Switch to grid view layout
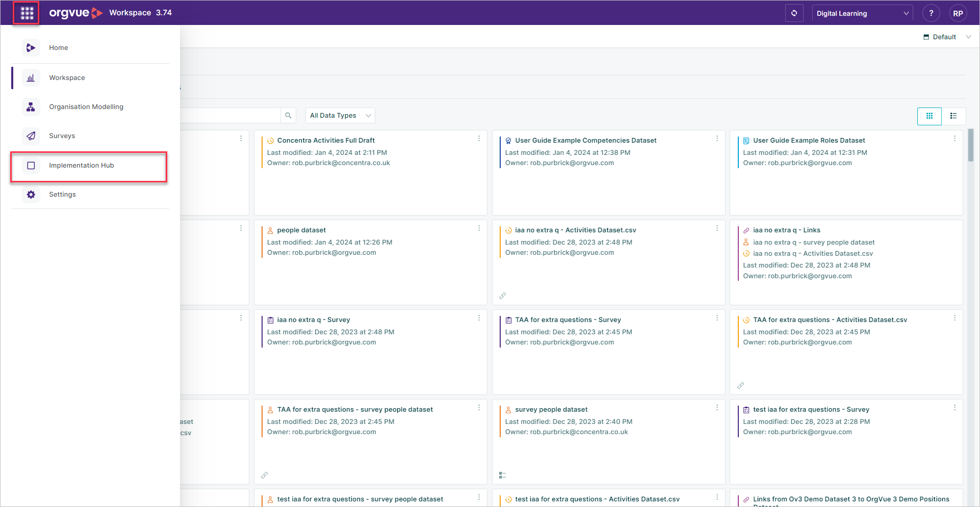This screenshot has height=507, width=980. [x=930, y=116]
